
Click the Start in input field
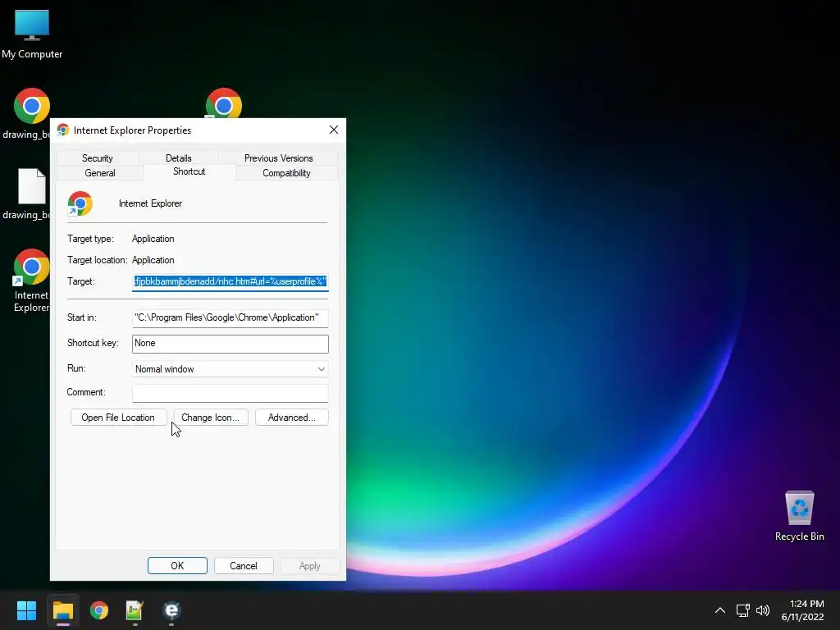pyautogui.click(x=231, y=317)
